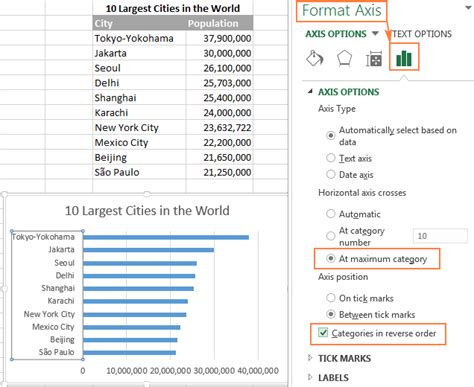Viewport: 474px width, 387px height.
Task: Click the New York City axis label
Action: [49, 314]
